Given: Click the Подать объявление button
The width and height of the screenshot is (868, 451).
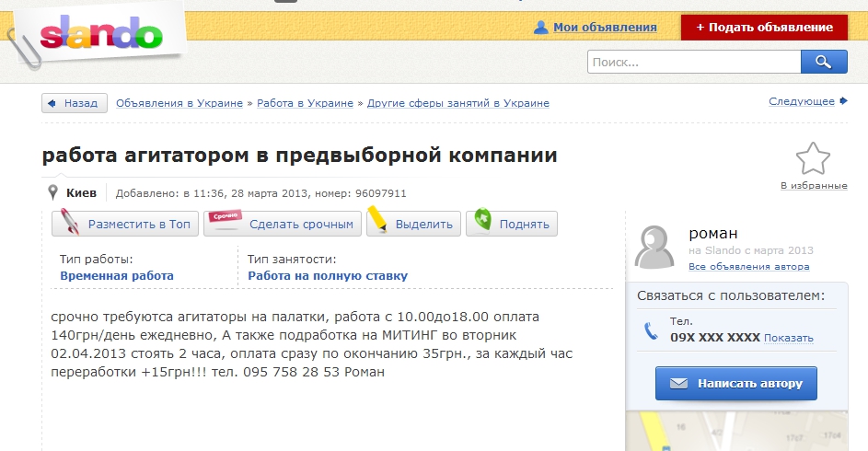Looking at the screenshot, I should (764, 28).
